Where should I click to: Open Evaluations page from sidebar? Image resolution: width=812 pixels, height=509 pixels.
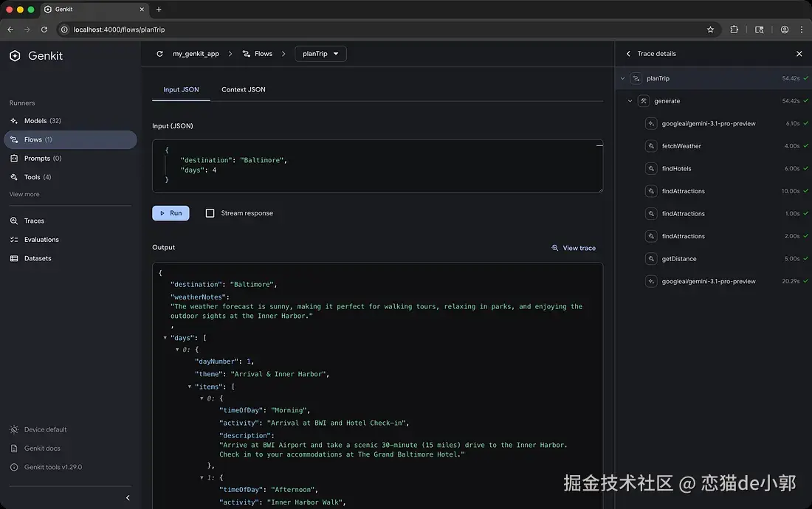click(70, 240)
